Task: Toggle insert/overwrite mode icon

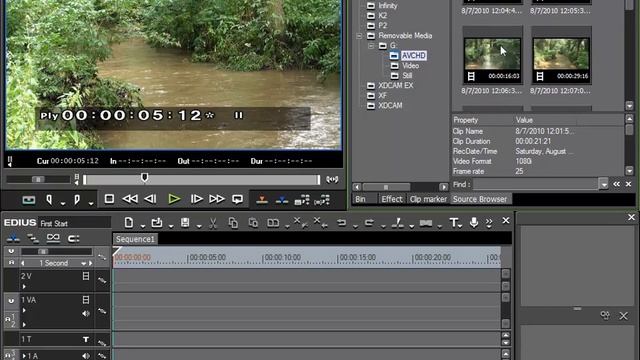Action: (13, 238)
